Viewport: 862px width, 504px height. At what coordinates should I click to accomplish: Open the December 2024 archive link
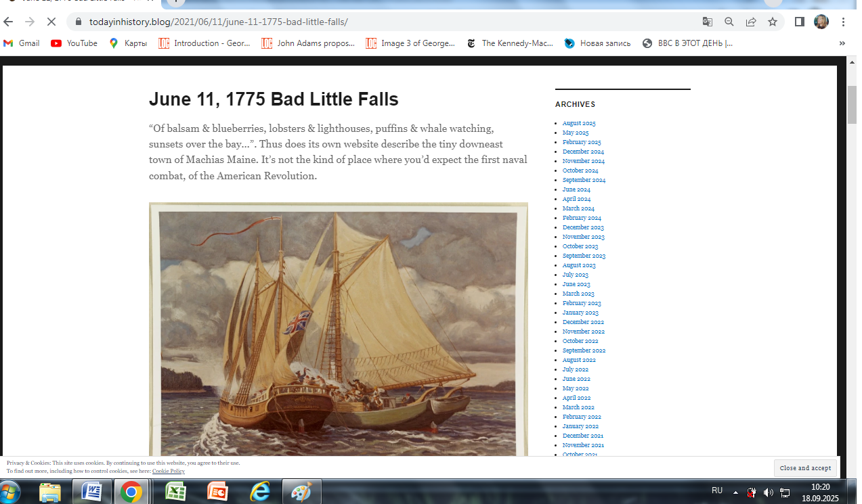(x=583, y=152)
